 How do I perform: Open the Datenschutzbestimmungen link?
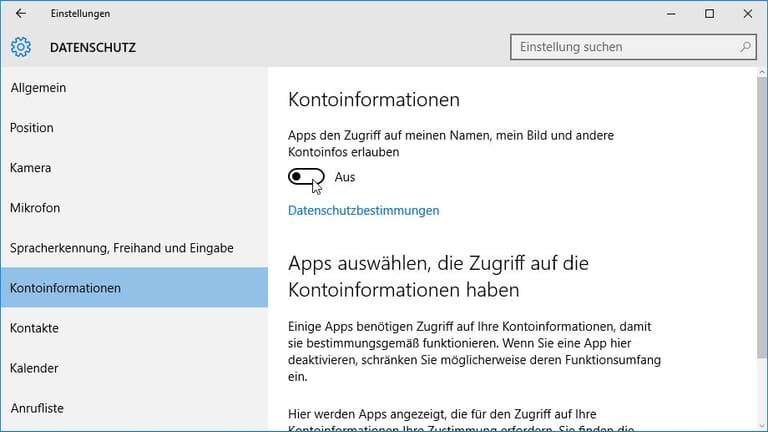pyautogui.click(x=363, y=211)
